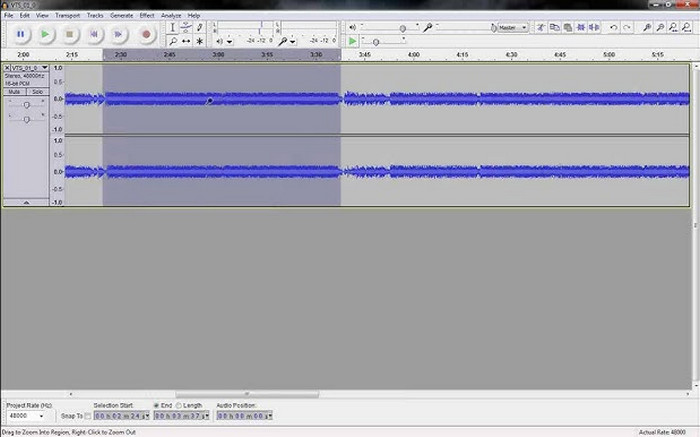Start playback with the green Play button

click(x=45, y=34)
